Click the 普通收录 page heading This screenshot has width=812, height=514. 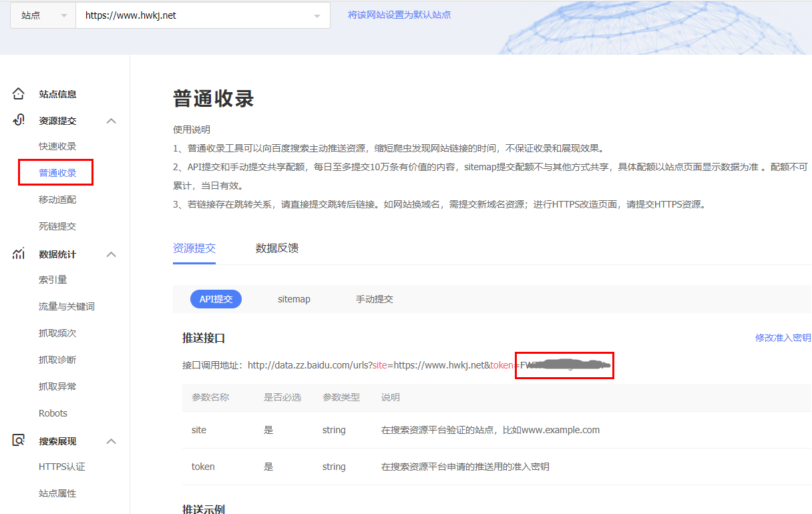[214, 99]
